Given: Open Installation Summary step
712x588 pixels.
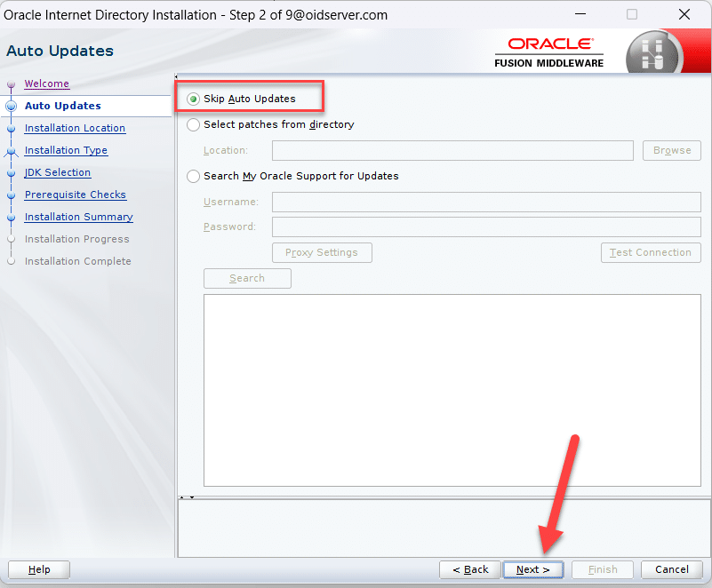Looking at the screenshot, I should tap(78, 217).
